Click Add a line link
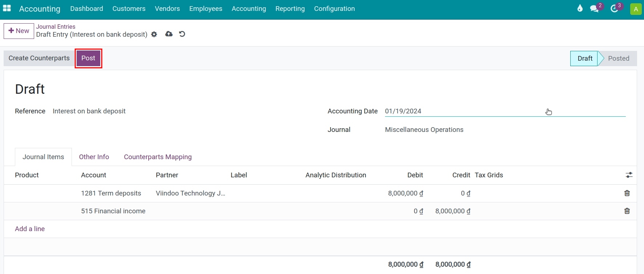644x274 pixels. pyautogui.click(x=30, y=229)
